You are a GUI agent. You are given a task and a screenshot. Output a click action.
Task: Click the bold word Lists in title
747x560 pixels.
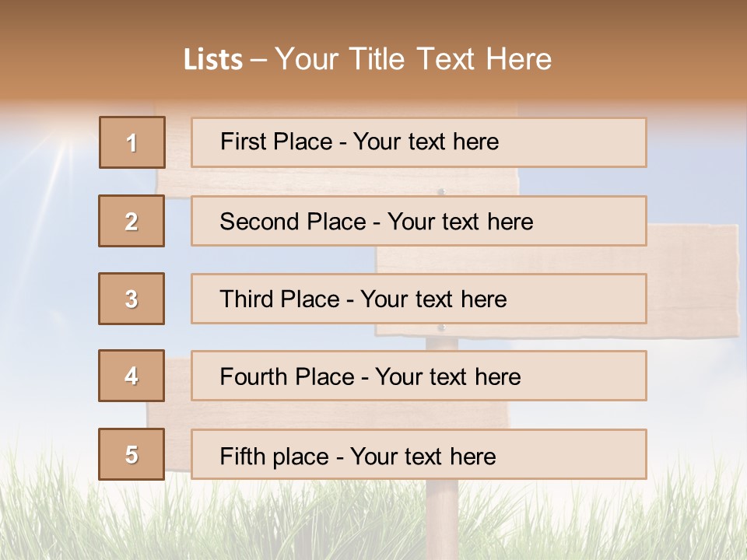[x=212, y=60]
